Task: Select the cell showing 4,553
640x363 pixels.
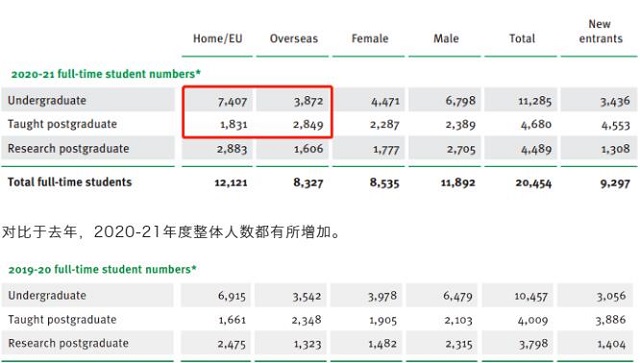Action: pyautogui.click(x=616, y=125)
